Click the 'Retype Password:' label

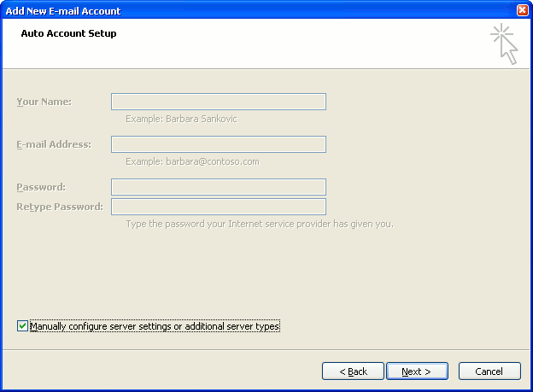(59, 207)
